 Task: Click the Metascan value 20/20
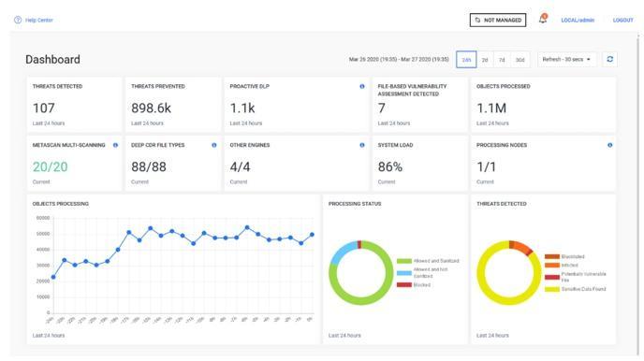[x=51, y=167]
